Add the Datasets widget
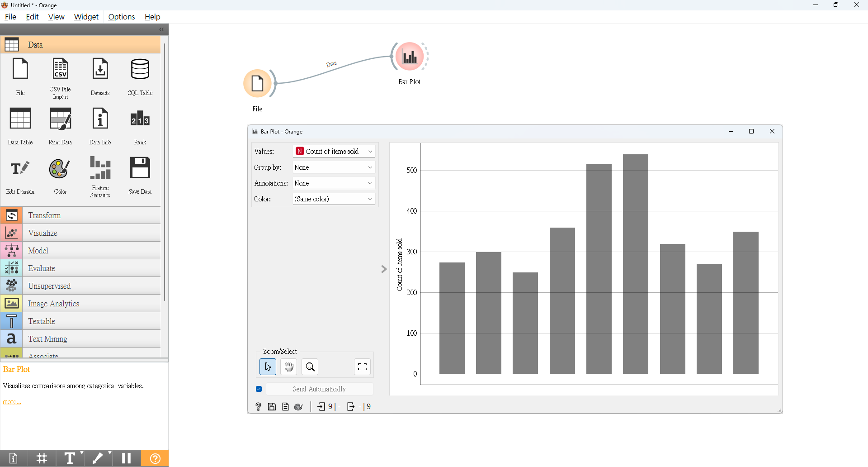This screenshot has height=467, width=868. click(x=100, y=77)
